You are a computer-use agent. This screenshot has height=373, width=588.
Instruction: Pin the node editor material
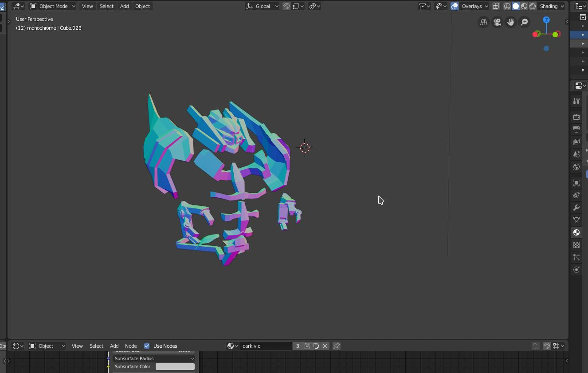tap(337, 346)
